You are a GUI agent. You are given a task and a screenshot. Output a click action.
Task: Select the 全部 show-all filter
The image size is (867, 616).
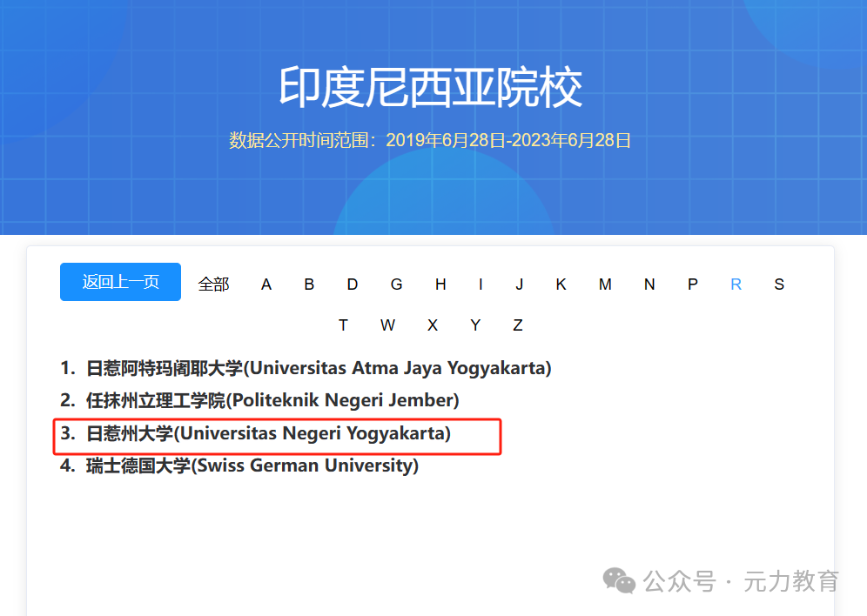(213, 284)
